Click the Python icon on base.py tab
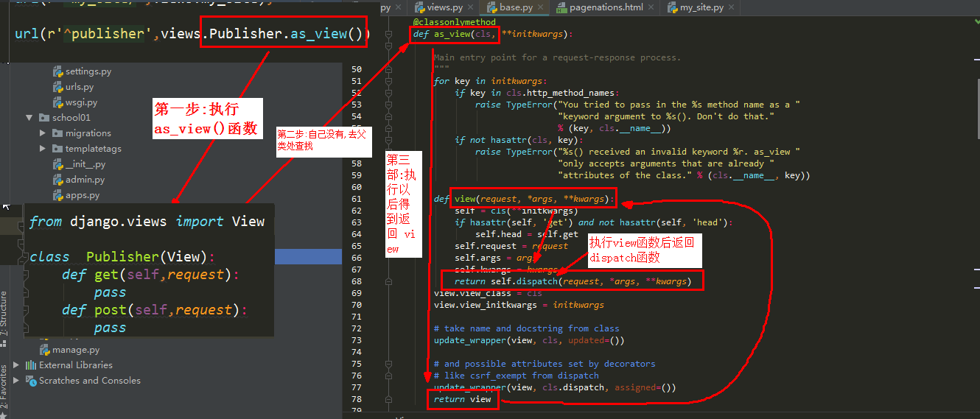The image size is (980, 419). [491, 7]
